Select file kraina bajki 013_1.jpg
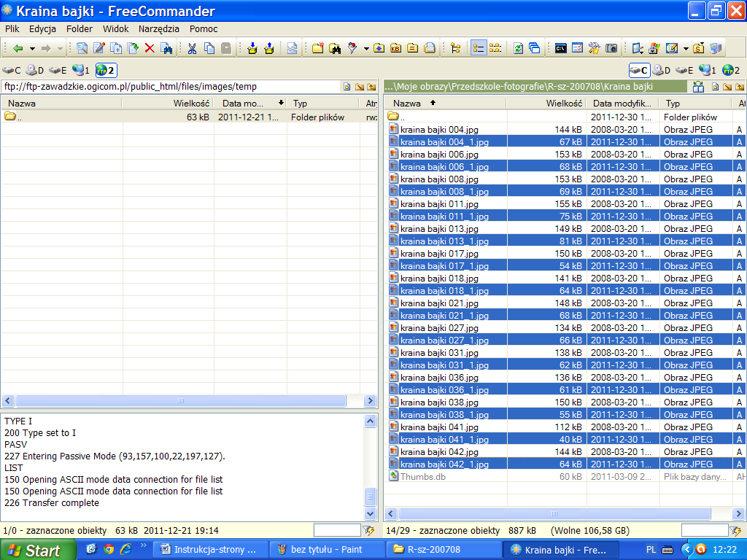The width and height of the screenshot is (747, 560). click(x=444, y=241)
